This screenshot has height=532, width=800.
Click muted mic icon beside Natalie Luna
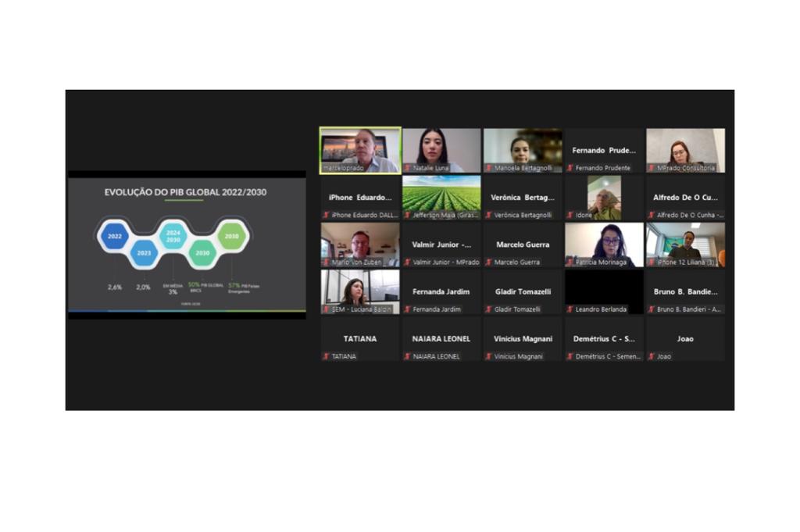(x=407, y=168)
